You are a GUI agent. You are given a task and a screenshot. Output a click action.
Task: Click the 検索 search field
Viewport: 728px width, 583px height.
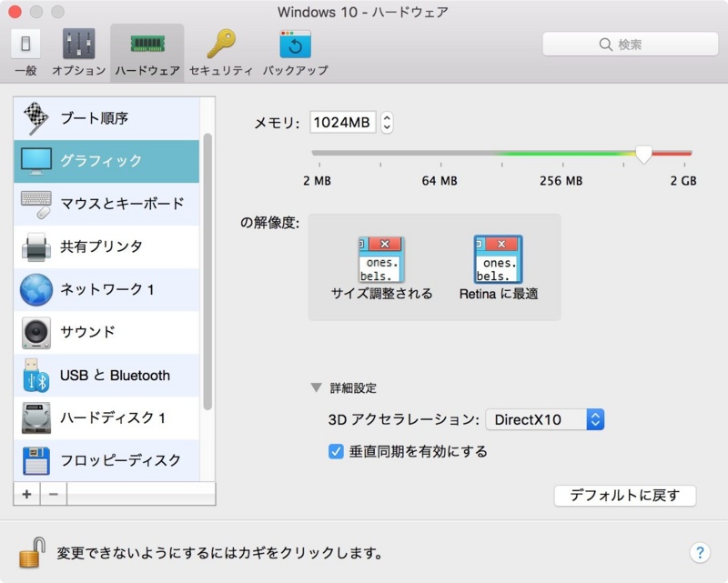[630, 44]
